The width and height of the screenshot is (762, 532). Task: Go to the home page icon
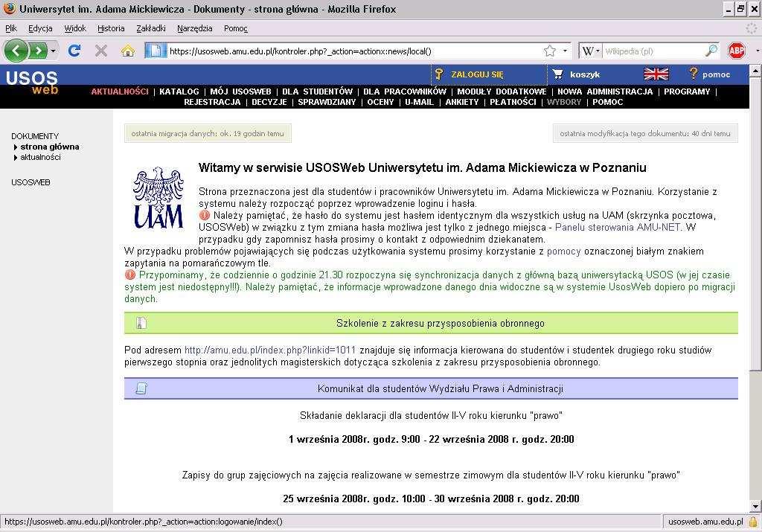[128, 51]
